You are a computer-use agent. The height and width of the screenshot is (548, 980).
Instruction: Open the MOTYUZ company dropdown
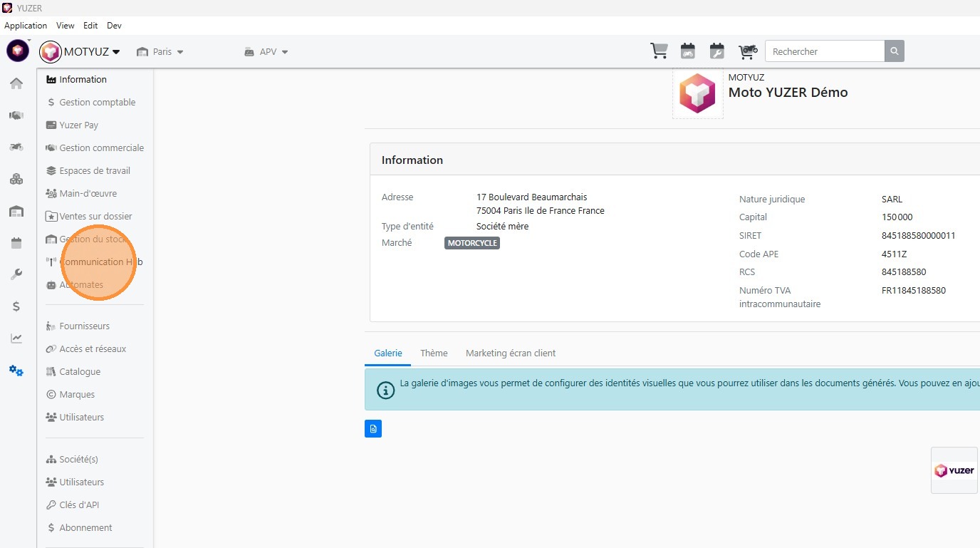coord(92,51)
